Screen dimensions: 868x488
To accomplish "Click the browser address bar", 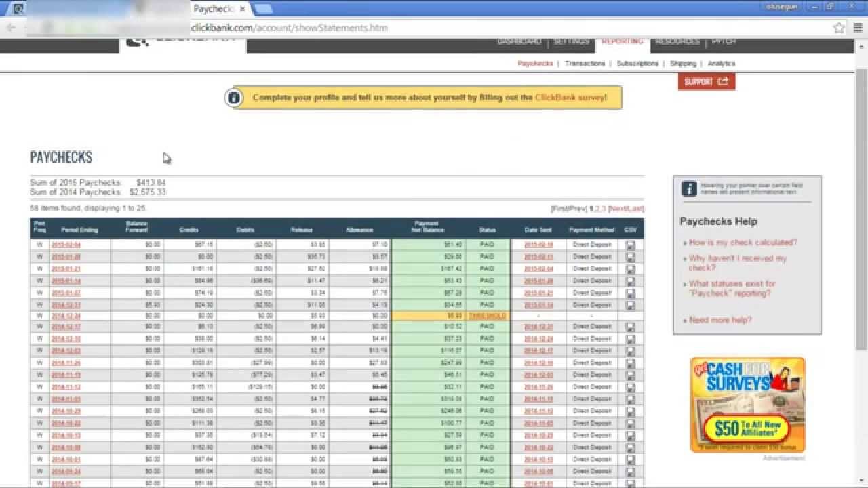I will [502, 28].
